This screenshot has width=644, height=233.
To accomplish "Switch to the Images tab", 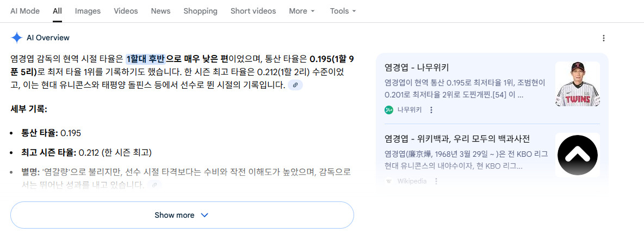I will [88, 11].
